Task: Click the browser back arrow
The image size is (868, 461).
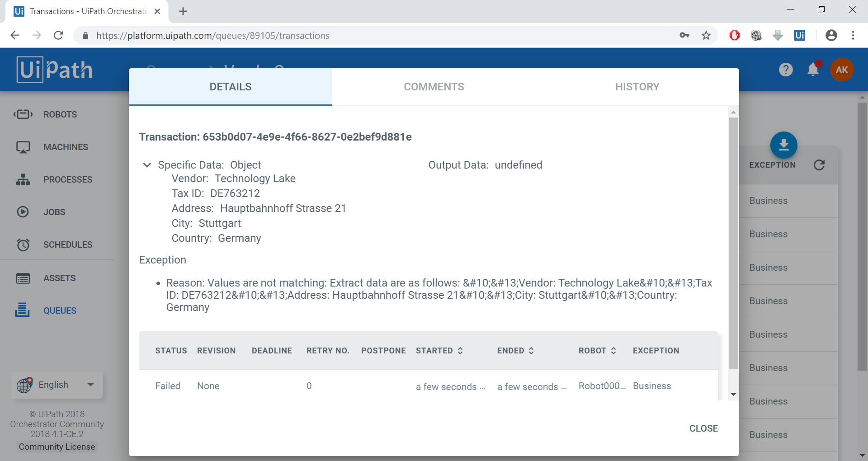Action: pos(15,35)
